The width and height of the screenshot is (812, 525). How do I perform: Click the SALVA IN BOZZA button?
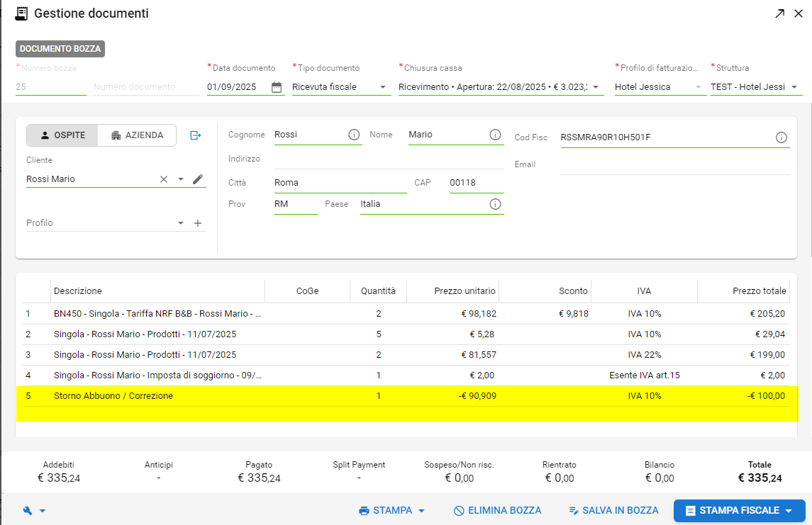coord(613,511)
